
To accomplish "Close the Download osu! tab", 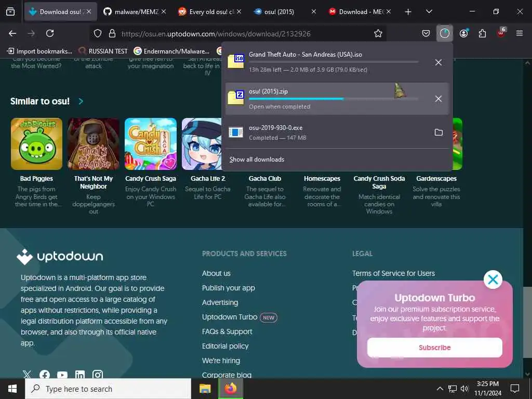I will click(88, 11).
